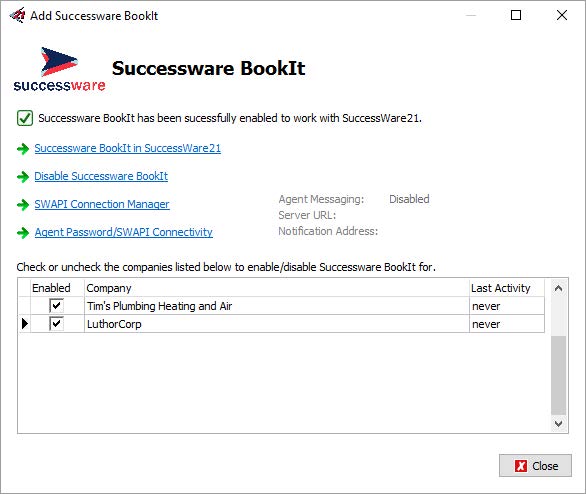Click the Enabled column header
Screen dimensions: 586x494
57,288
